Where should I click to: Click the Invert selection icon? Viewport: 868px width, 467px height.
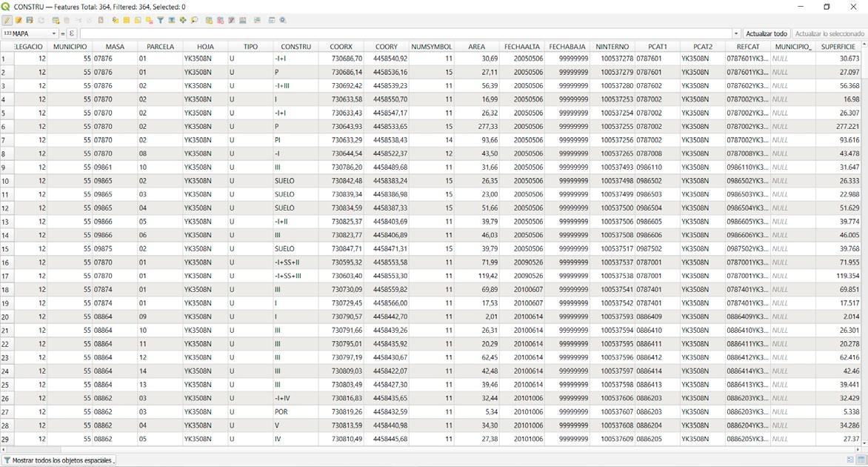(137, 21)
